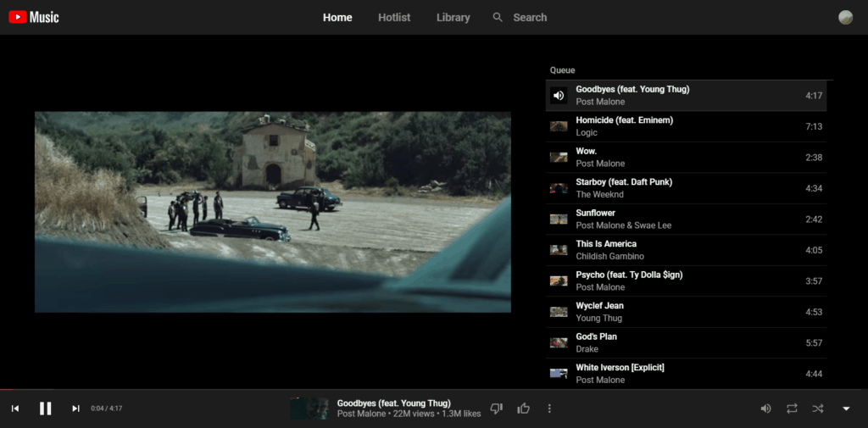Play God's Plan by Drake

(686, 342)
